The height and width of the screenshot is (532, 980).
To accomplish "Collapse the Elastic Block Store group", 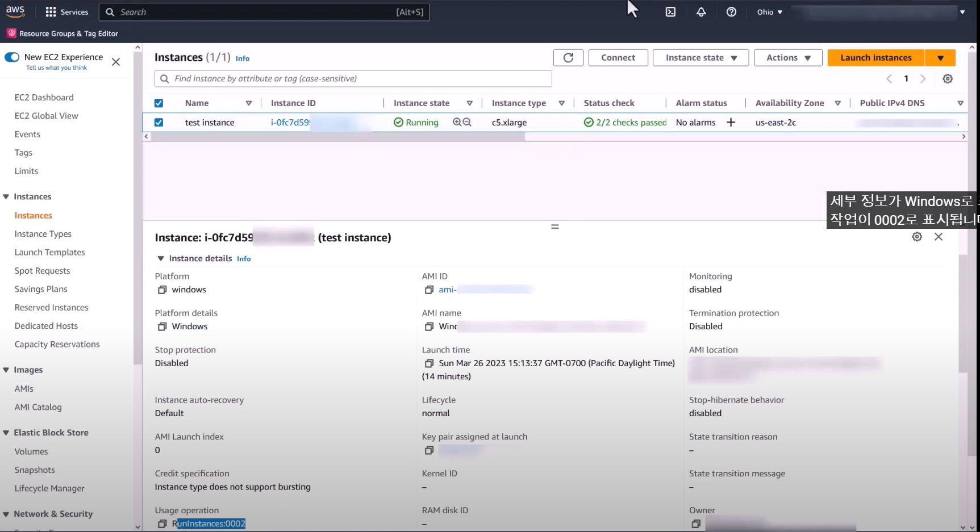I will pos(6,433).
